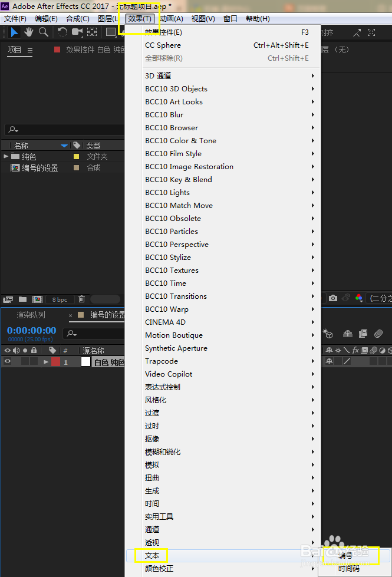Open the 帮助(H) menu
Screen dimensions: 392x577
[258, 19]
